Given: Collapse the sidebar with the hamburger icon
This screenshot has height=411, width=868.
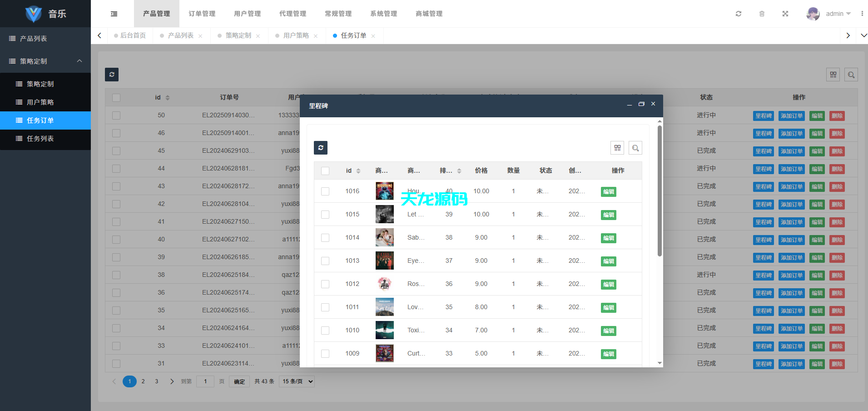Looking at the screenshot, I should click(x=114, y=14).
